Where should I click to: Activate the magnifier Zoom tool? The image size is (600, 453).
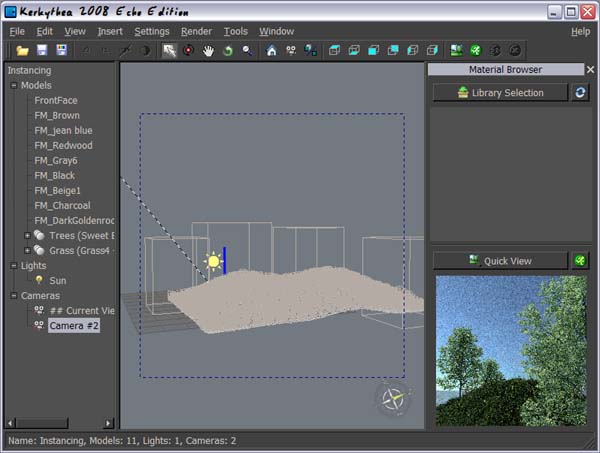pos(247,50)
